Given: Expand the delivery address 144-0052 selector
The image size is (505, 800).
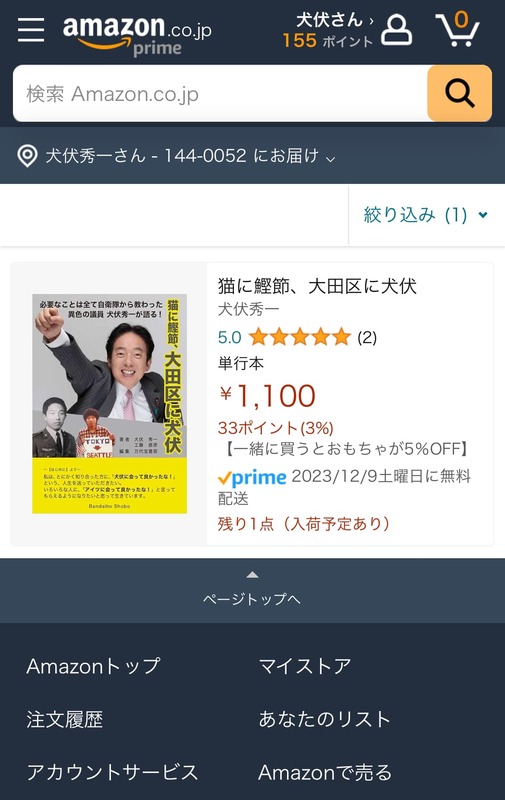Looking at the screenshot, I should coord(190,156).
